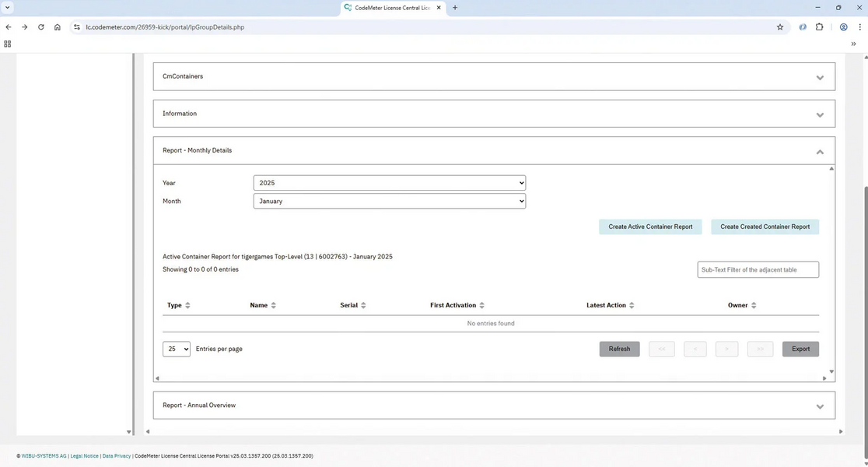Screen dimensions: 868x467
Task: Sort the table by Name column
Action: (273, 305)
